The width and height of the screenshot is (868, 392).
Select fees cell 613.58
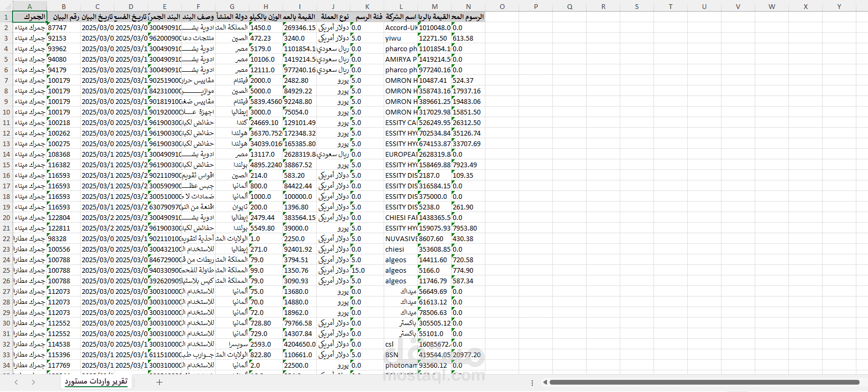click(x=469, y=38)
